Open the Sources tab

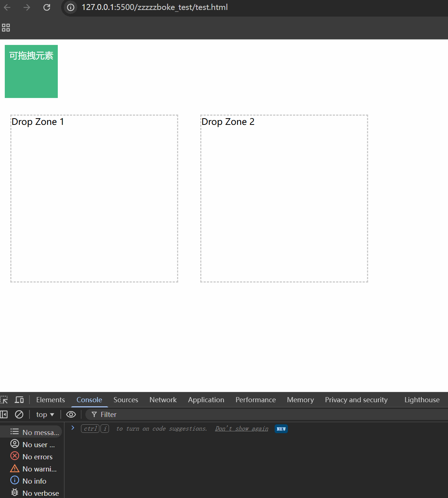coord(126,400)
